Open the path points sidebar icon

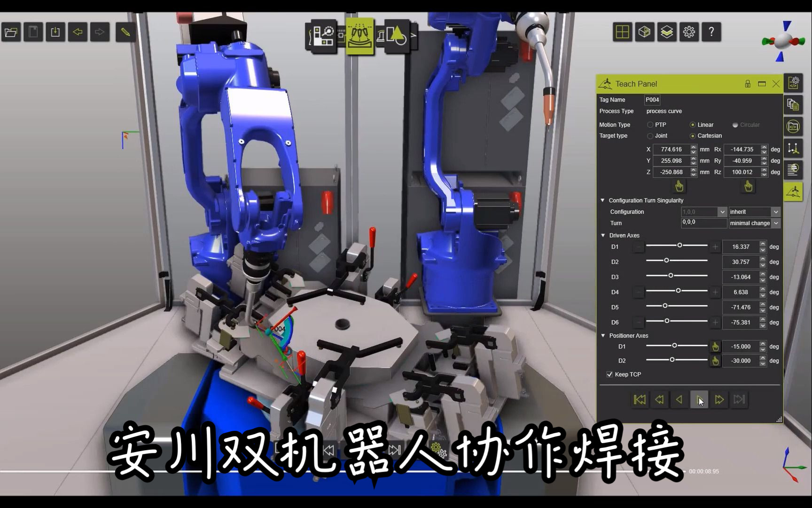pyautogui.click(x=793, y=148)
